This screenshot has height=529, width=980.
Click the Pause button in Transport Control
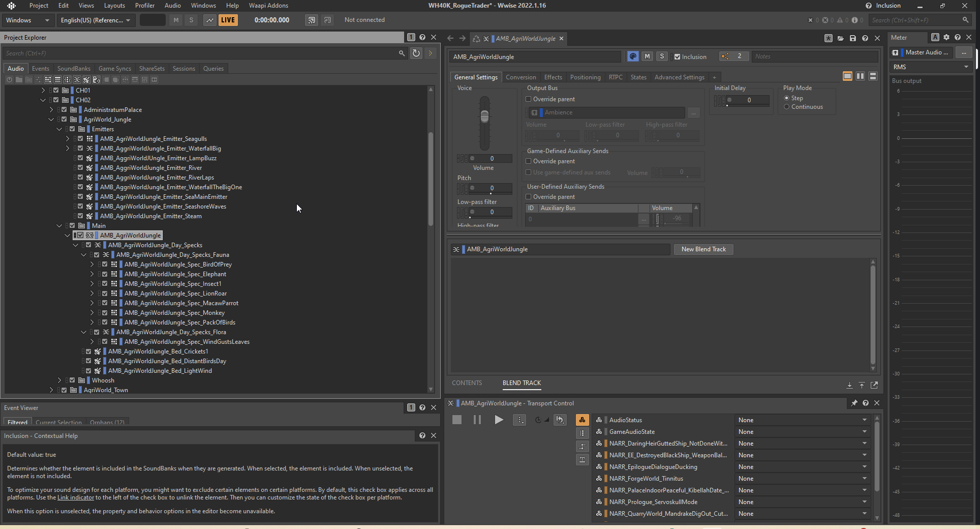tap(477, 420)
